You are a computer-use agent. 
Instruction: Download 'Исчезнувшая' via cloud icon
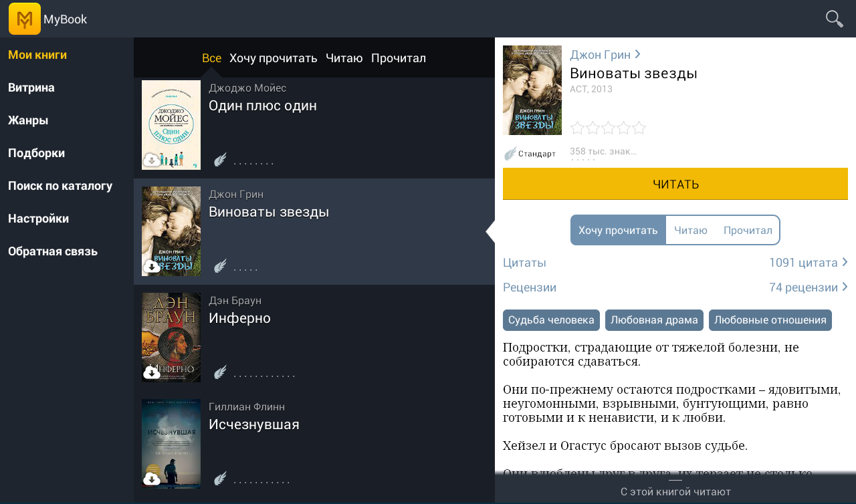152,479
